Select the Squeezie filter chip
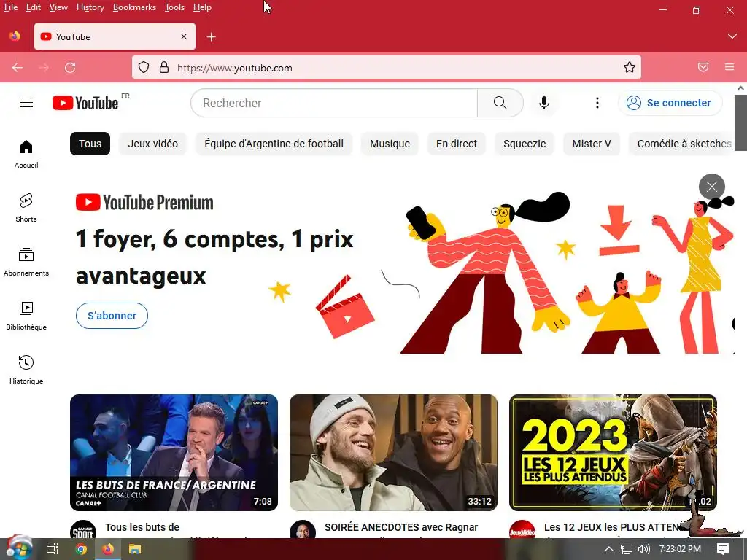Viewport: 747px width, 560px height. pos(525,144)
